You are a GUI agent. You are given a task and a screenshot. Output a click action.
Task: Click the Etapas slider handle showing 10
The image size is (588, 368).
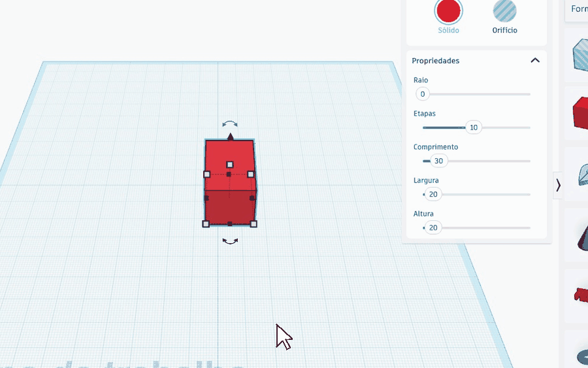[x=474, y=127]
